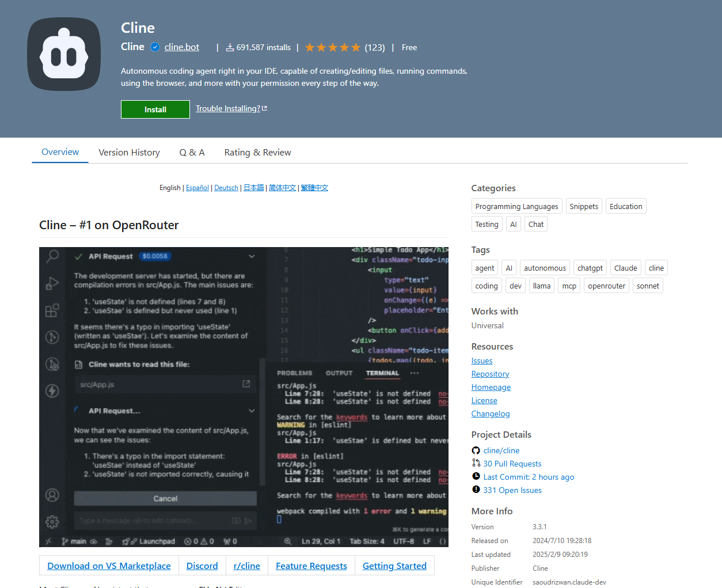Click the extensions blocks icon in preview

click(52, 310)
